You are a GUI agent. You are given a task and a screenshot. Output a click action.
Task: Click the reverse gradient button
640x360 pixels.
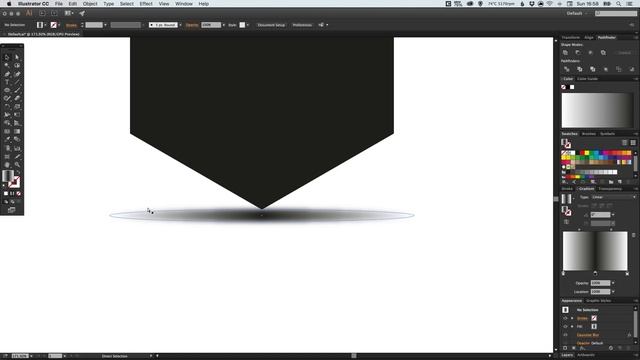[x=567, y=222]
